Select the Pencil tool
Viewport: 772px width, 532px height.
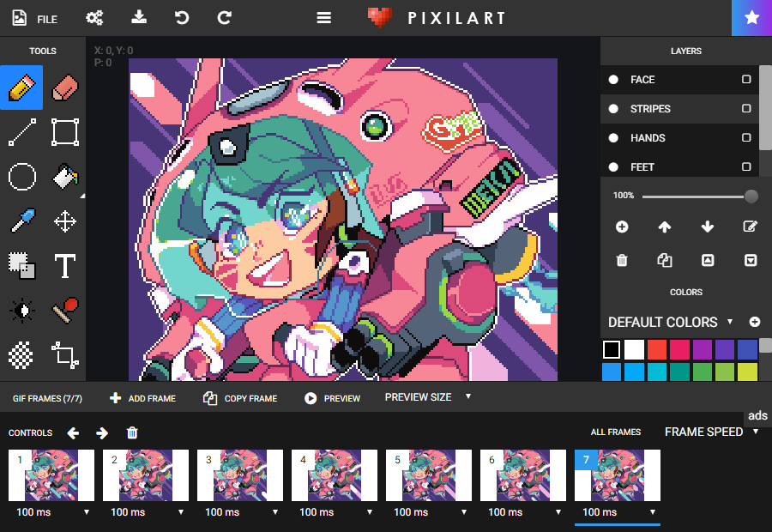coord(21,87)
